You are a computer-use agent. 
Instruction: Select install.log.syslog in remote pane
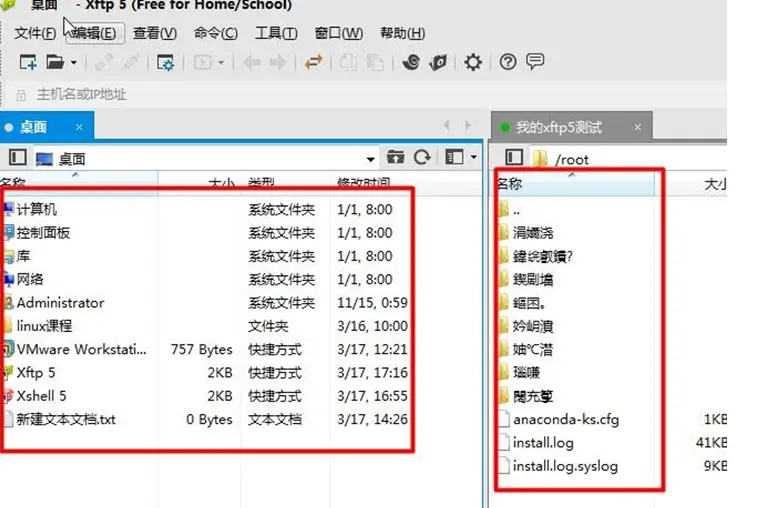(565, 466)
